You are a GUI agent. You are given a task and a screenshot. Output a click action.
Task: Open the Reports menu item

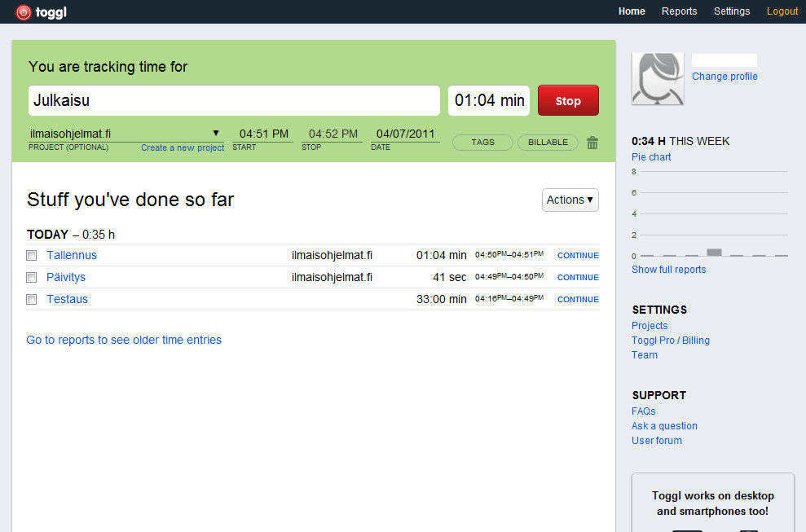[x=679, y=11]
